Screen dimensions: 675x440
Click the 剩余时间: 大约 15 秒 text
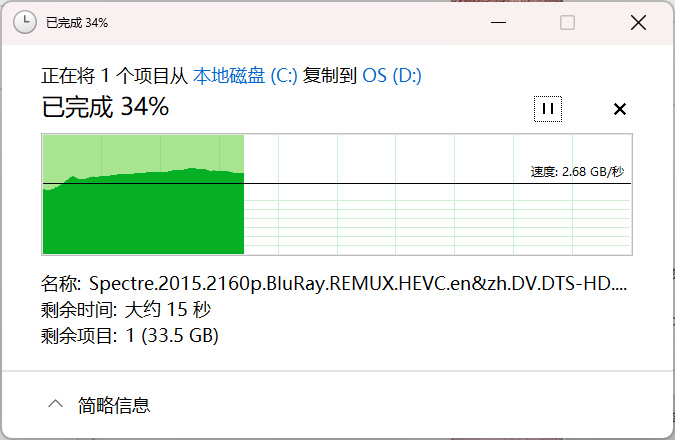126,310
